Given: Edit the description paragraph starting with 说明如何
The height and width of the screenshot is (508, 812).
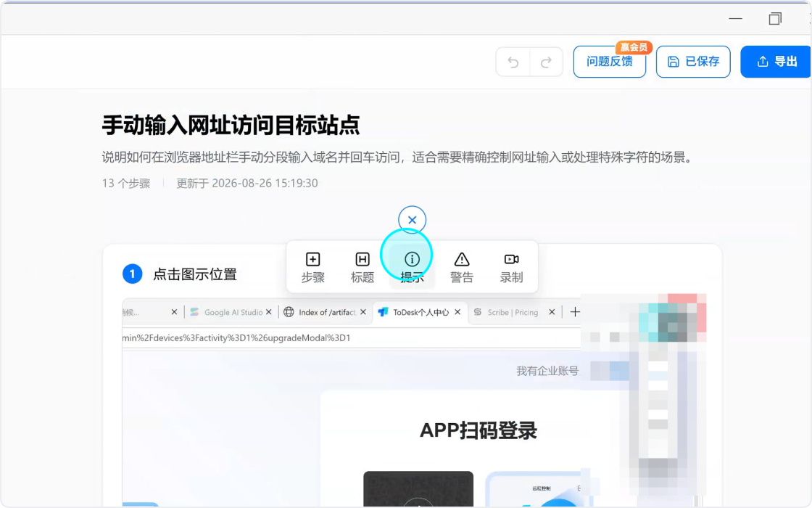Looking at the screenshot, I should pyautogui.click(x=397, y=157).
